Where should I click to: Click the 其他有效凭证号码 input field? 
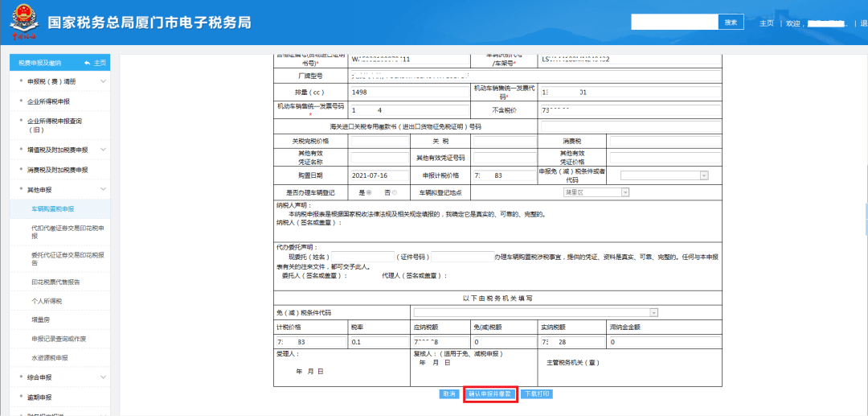[x=505, y=158]
